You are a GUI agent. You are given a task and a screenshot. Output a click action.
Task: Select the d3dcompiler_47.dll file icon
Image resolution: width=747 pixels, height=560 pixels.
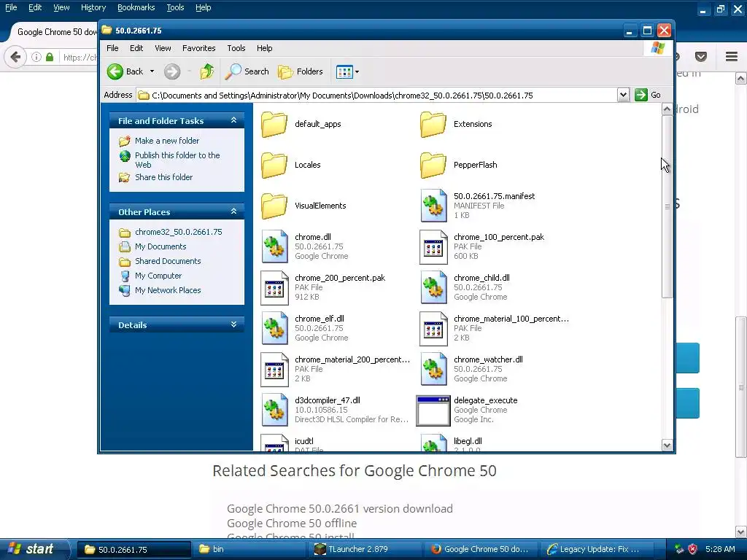pyautogui.click(x=275, y=411)
